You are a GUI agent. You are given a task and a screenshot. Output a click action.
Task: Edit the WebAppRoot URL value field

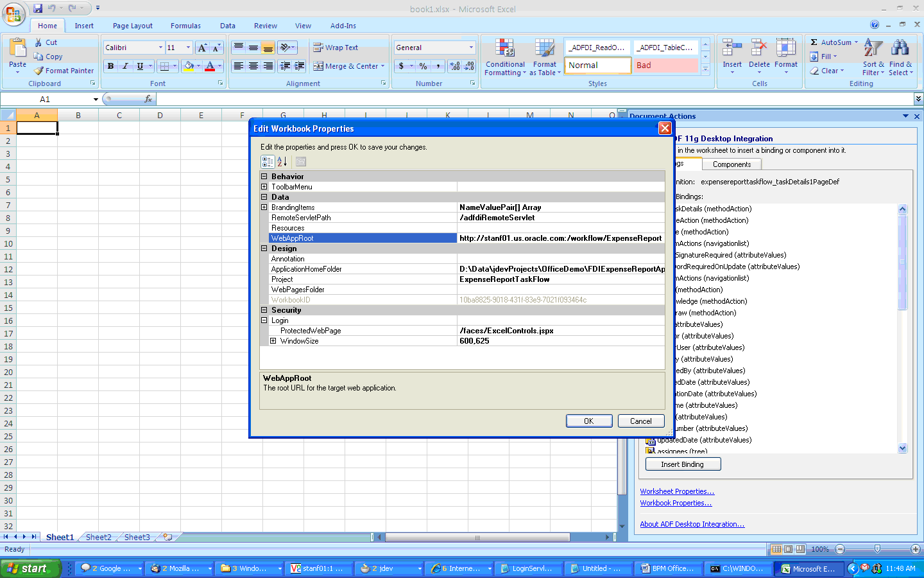coord(561,238)
